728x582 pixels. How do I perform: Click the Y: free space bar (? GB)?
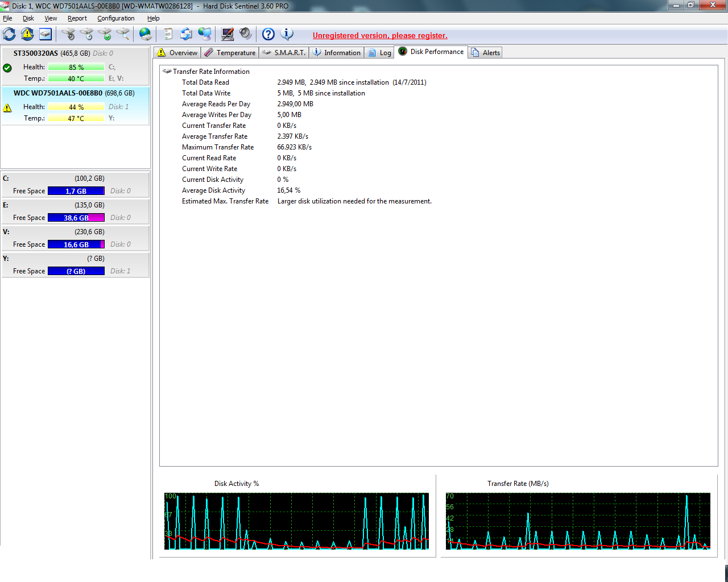click(76, 271)
